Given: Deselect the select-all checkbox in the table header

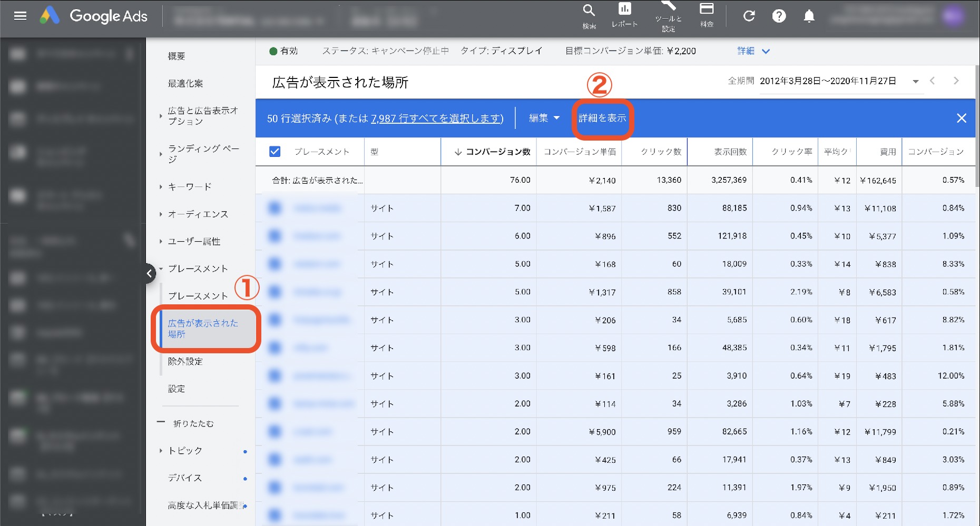Looking at the screenshot, I should coord(275,152).
